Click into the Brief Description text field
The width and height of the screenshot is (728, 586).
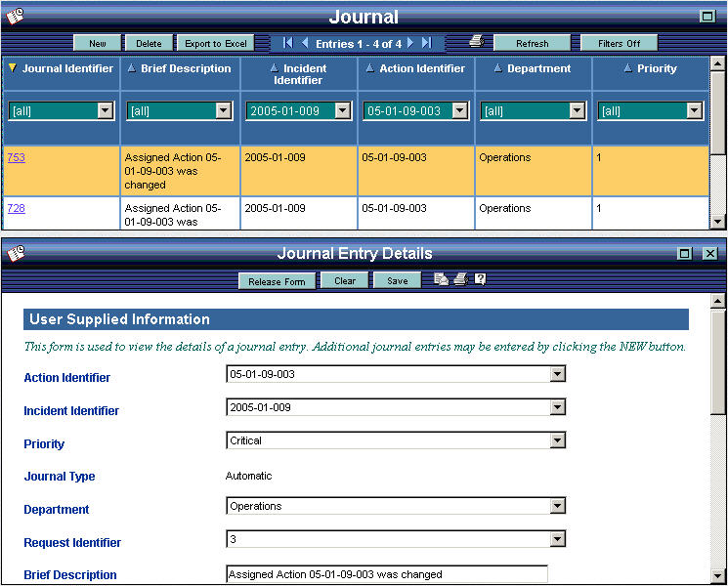[x=386, y=574]
